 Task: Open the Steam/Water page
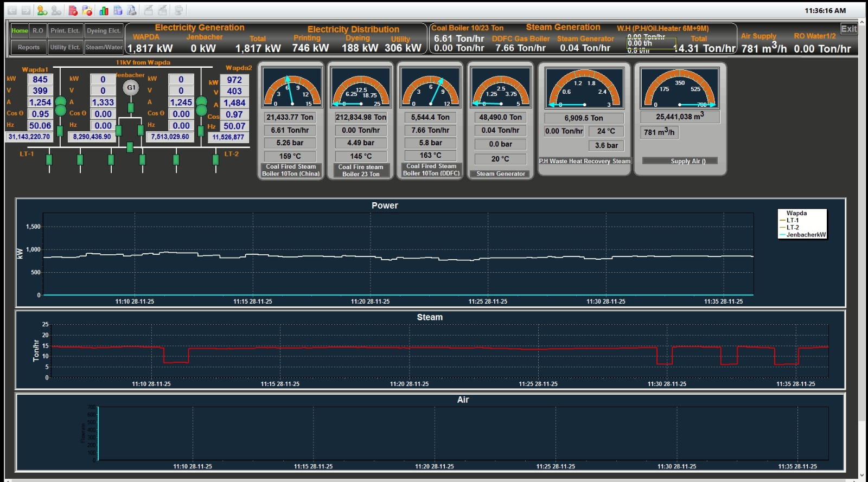tap(104, 47)
